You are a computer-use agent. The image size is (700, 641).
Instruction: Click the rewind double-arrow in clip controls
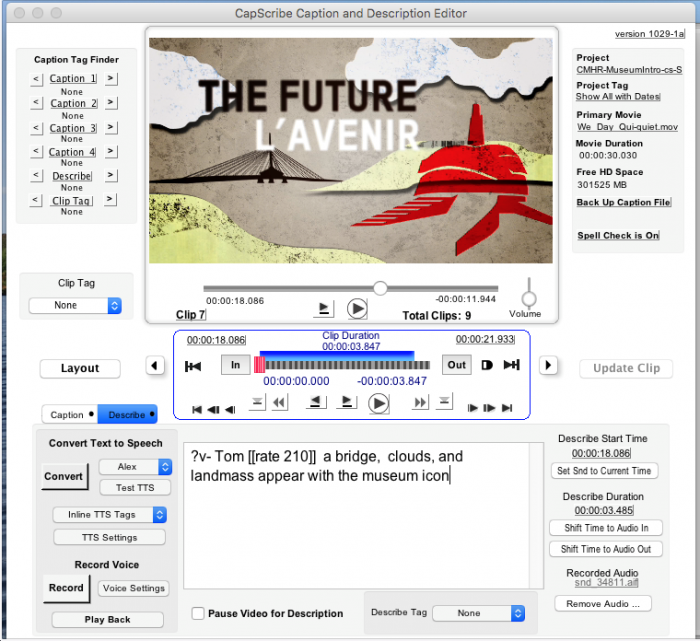(280, 403)
